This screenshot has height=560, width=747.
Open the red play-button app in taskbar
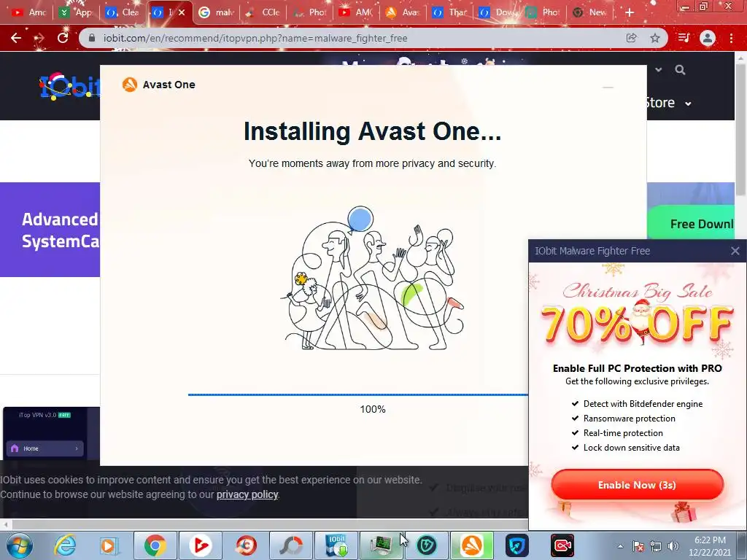pos(201,545)
